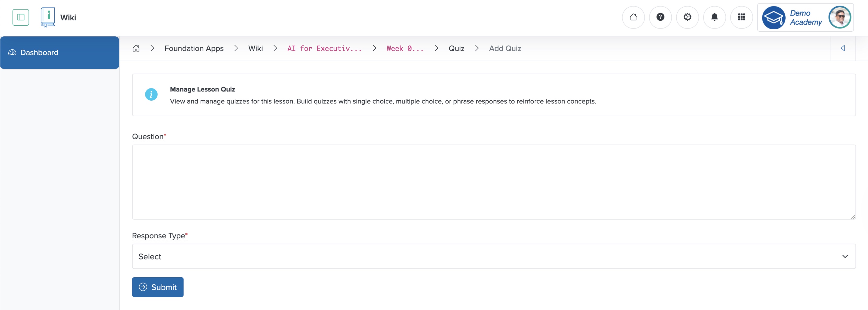Open Dashboard from the sidebar

39,52
